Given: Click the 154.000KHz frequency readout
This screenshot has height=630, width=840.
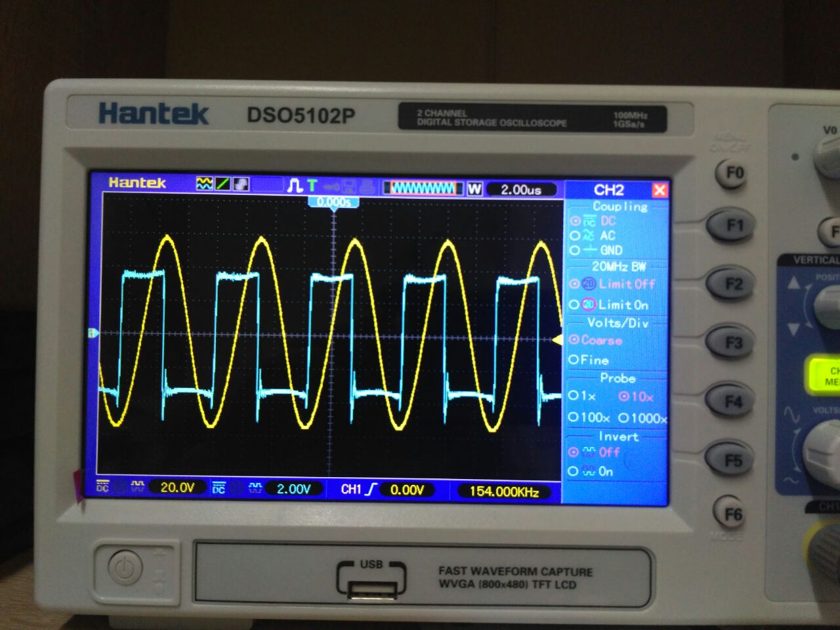Looking at the screenshot, I should pos(503,491).
